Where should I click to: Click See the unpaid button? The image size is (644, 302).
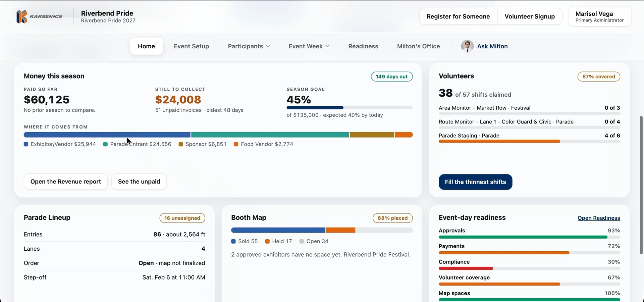tap(139, 182)
